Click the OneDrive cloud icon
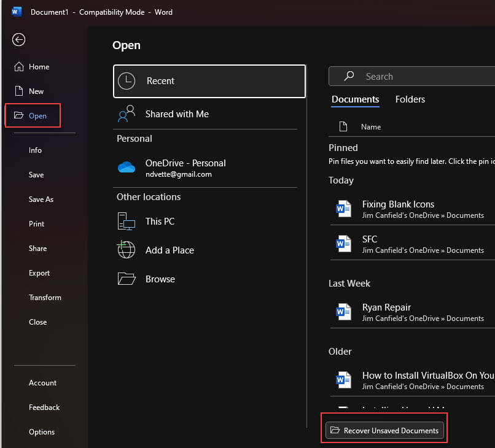 127,167
